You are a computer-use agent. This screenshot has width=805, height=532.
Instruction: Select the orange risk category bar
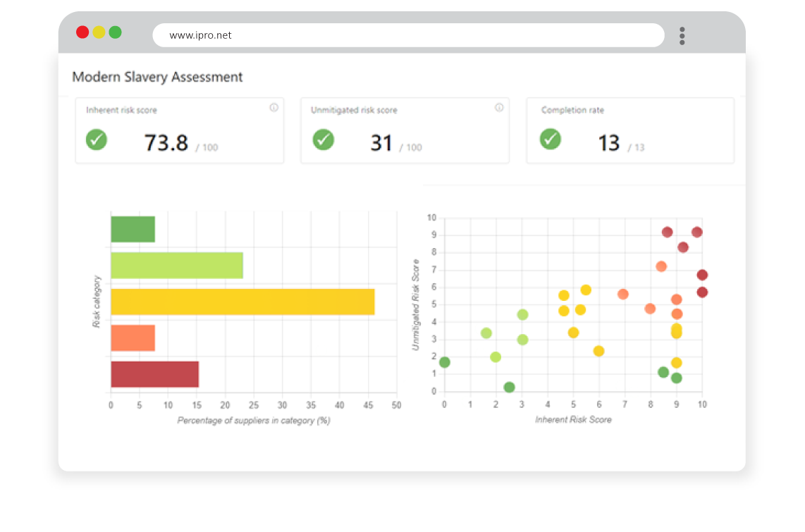click(133, 338)
